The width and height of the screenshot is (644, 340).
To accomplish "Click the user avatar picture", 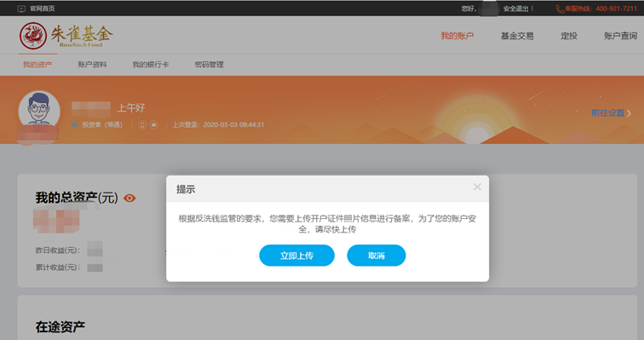I will pyautogui.click(x=39, y=111).
